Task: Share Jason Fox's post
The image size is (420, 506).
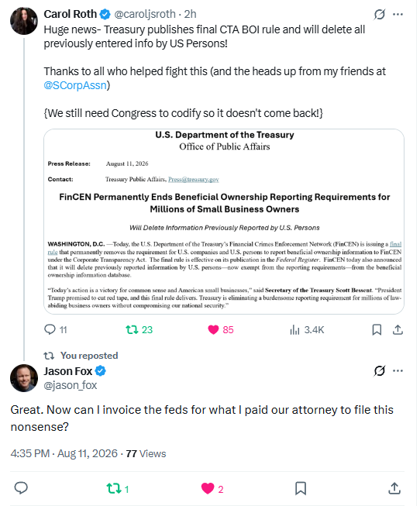Action: tap(394, 488)
